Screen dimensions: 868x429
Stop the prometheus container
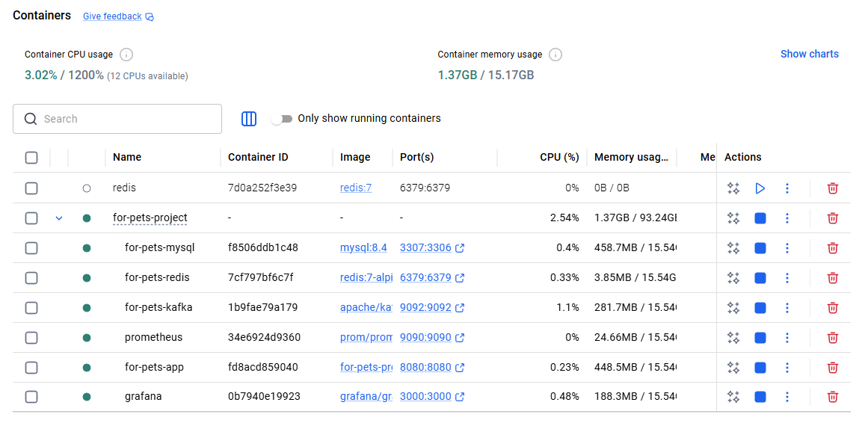pos(760,338)
